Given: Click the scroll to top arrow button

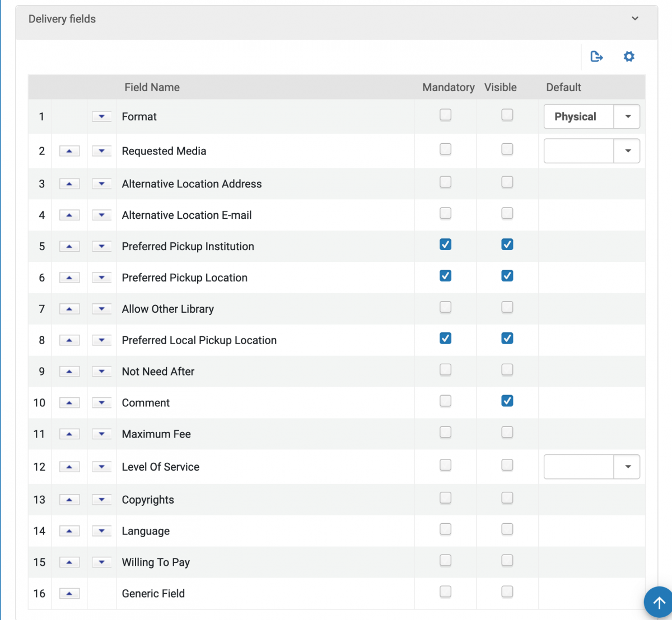Looking at the screenshot, I should [659, 603].
